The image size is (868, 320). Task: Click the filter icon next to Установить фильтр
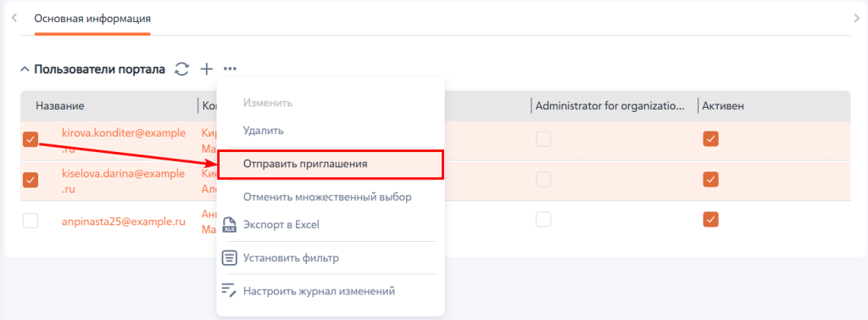229,258
